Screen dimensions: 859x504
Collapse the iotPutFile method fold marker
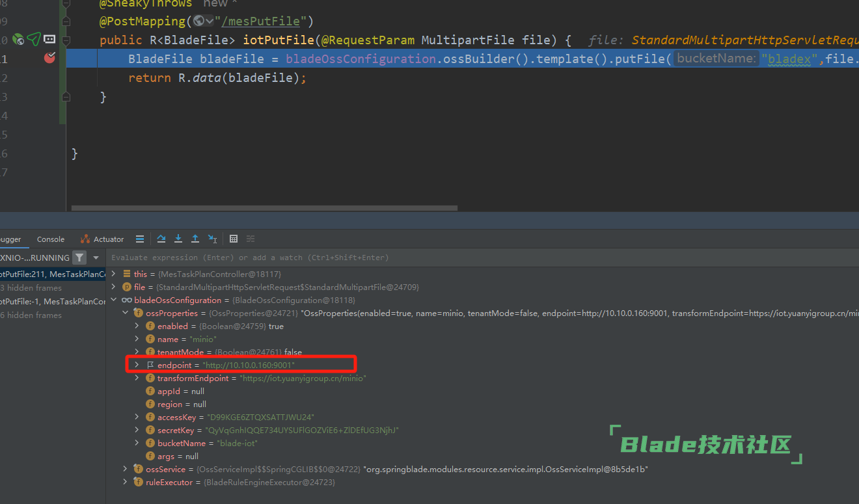(66, 40)
